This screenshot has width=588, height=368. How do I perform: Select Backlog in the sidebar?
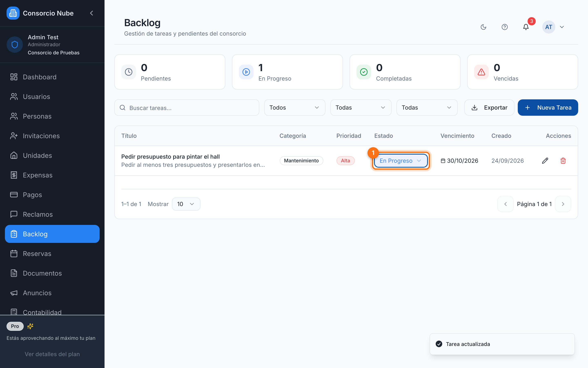52,234
